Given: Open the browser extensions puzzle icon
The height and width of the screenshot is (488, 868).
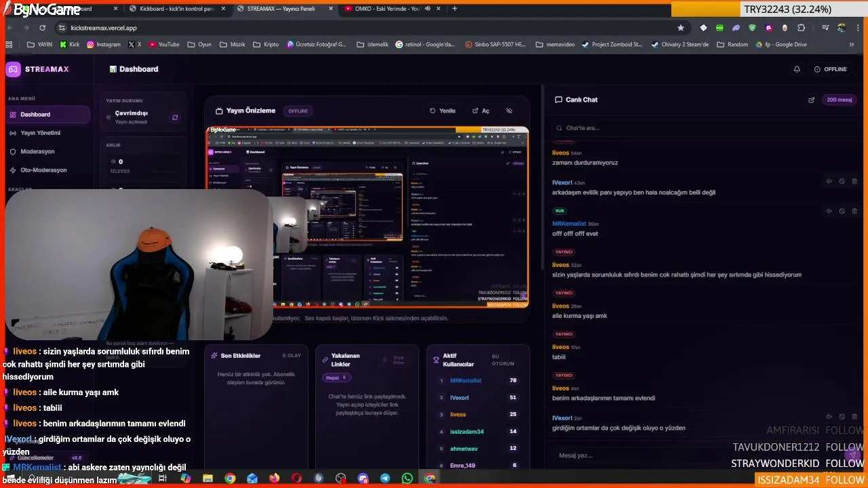Looking at the screenshot, I should (x=802, y=28).
